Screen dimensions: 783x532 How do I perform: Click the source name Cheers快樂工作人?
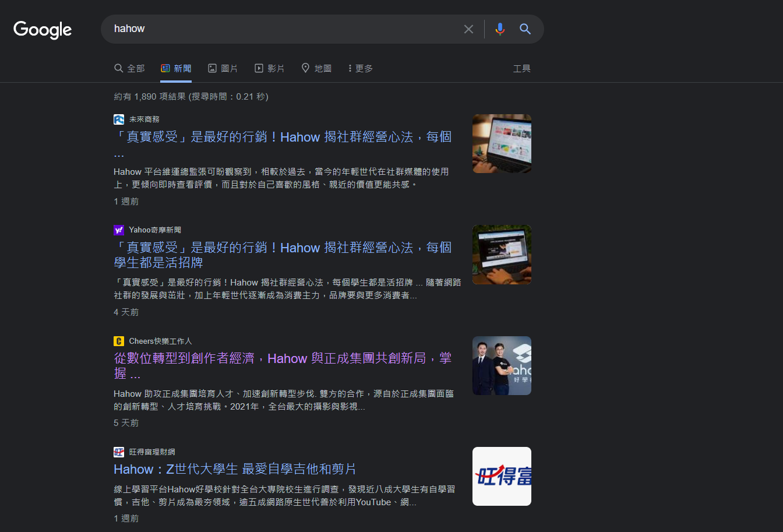pos(161,341)
